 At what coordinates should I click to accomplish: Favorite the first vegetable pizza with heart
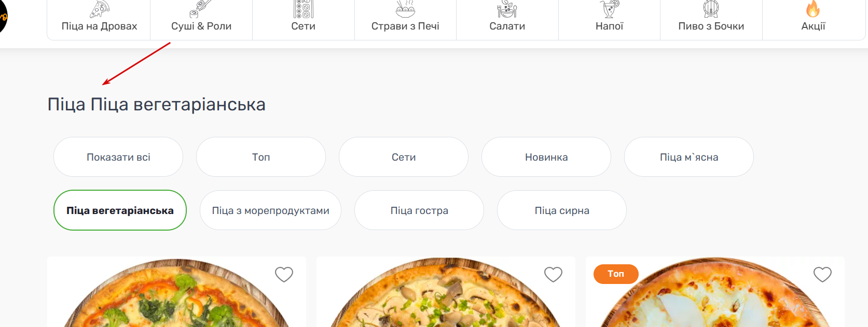click(284, 274)
